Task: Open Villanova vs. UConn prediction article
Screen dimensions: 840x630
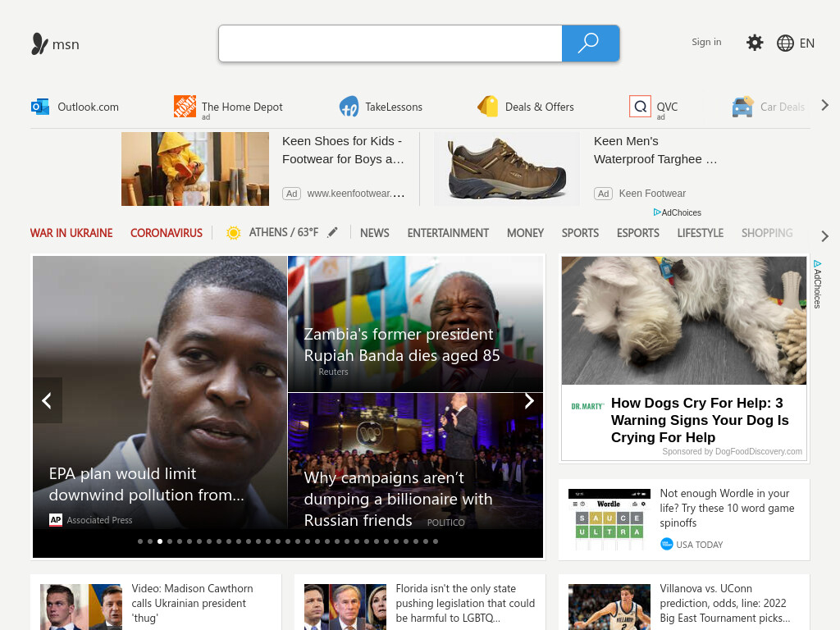Action: [x=725, y=603]
